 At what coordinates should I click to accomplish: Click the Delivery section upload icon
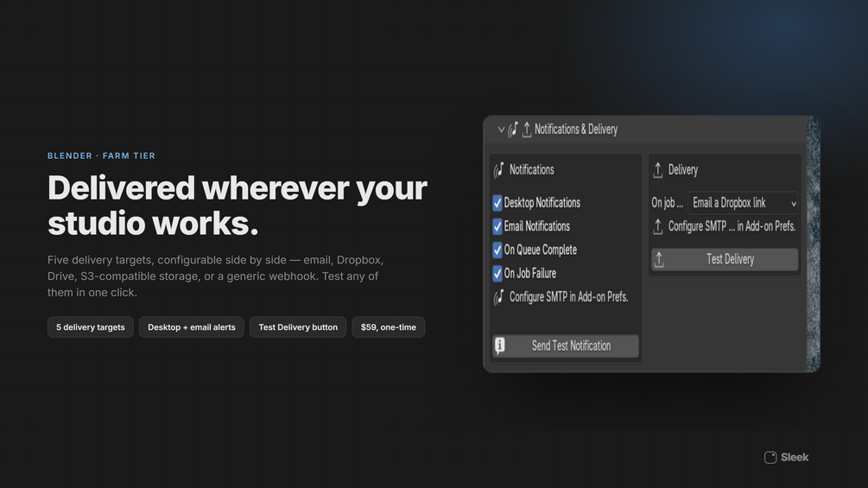click(657, 170)
